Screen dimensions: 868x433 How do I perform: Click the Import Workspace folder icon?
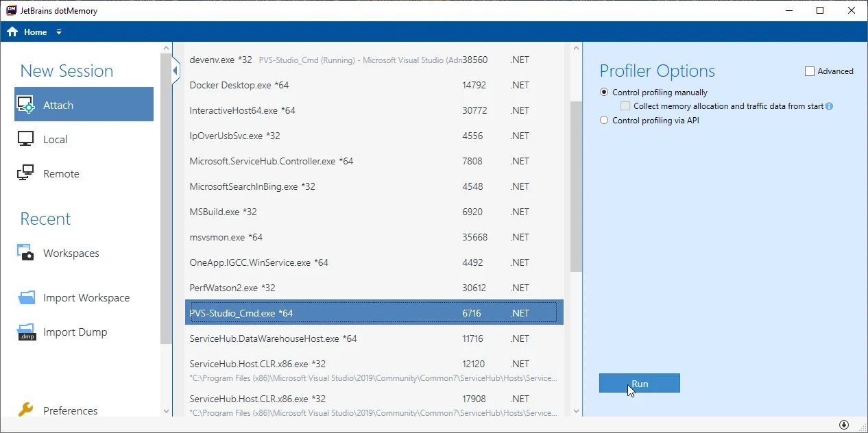pos(26,297)
